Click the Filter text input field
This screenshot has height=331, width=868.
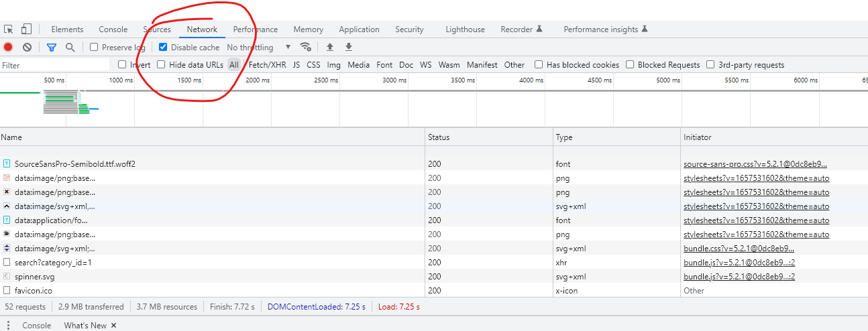(55, 65)
